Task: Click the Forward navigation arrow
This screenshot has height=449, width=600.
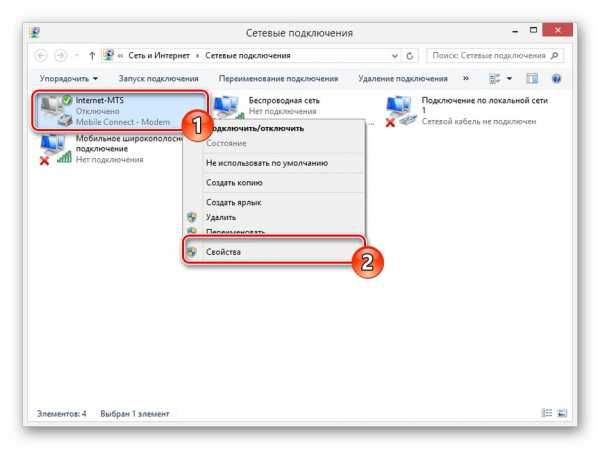Action: coord(60,56)
